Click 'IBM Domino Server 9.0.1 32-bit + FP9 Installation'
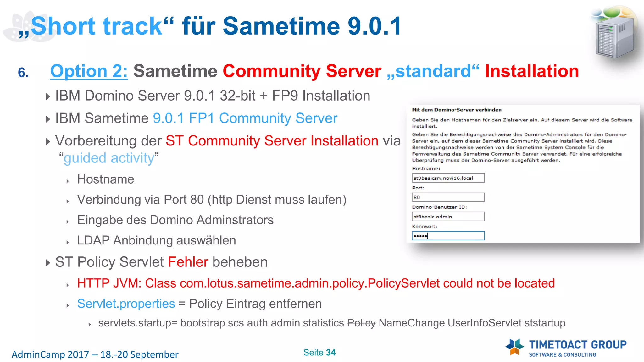Viewport: 644px width, 362px height. pos(213,96)
